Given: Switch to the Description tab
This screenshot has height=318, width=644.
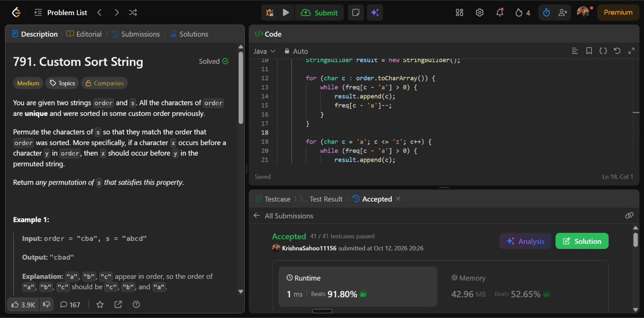Looking at the screenshot, I should [35, 34].
